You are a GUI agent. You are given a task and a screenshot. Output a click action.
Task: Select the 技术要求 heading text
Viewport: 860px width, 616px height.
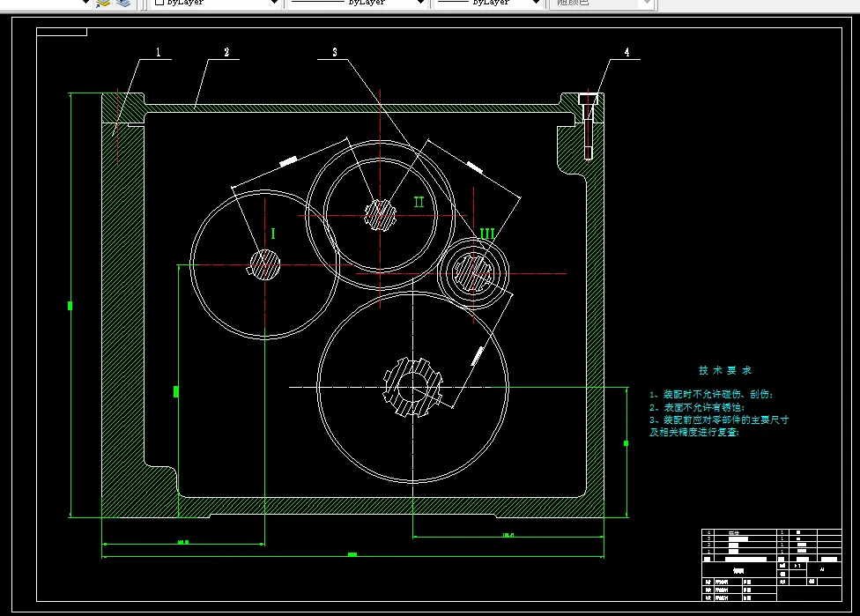click(x=724, y=370)
